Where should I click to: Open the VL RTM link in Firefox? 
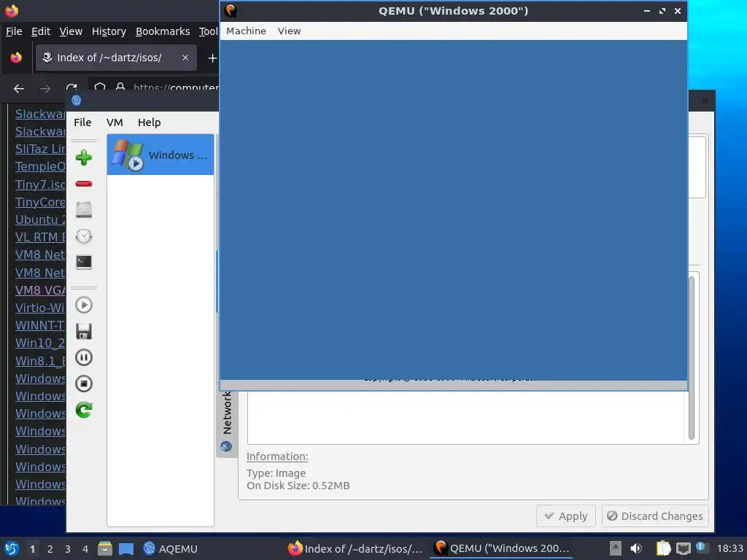point(40,237)
